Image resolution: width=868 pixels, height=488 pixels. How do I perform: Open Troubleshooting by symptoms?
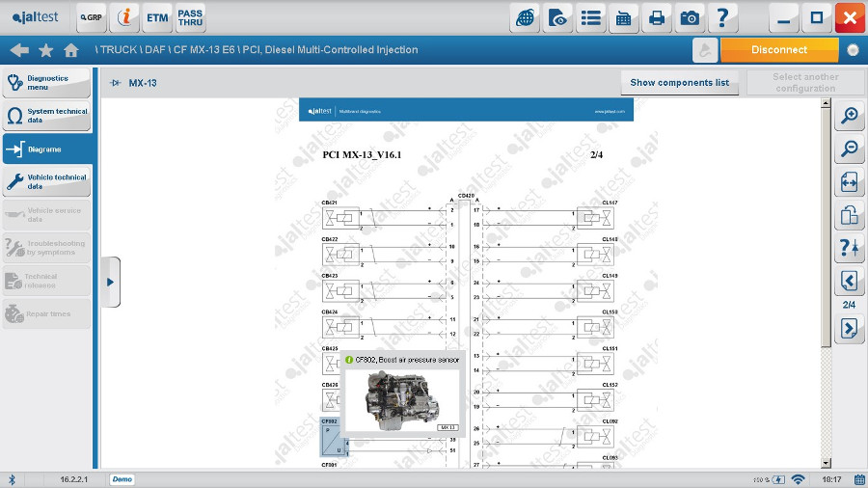pyautogui.click(x=46, y=247)
